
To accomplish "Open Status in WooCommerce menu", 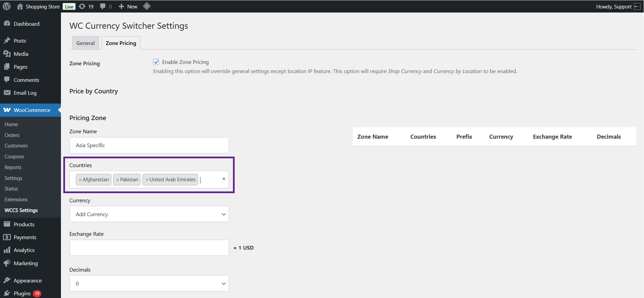I will pos(11,189).
